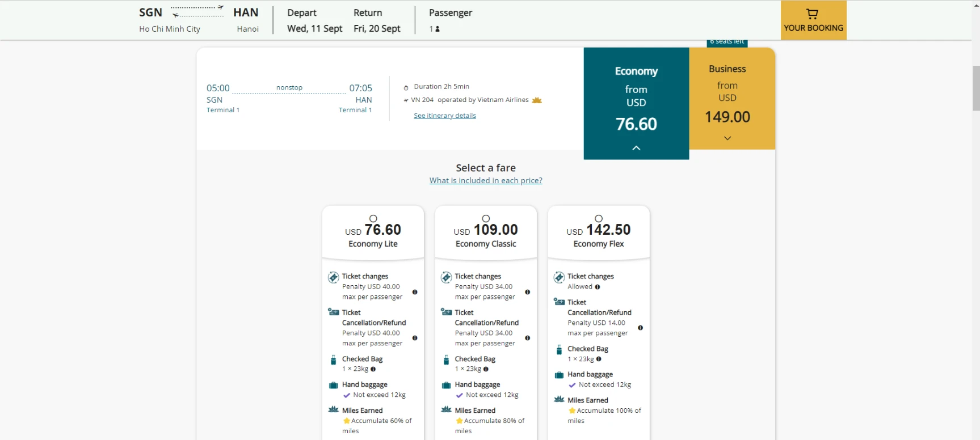Click the Economy Lite fare name
The image size is (980, 440).
373,244
